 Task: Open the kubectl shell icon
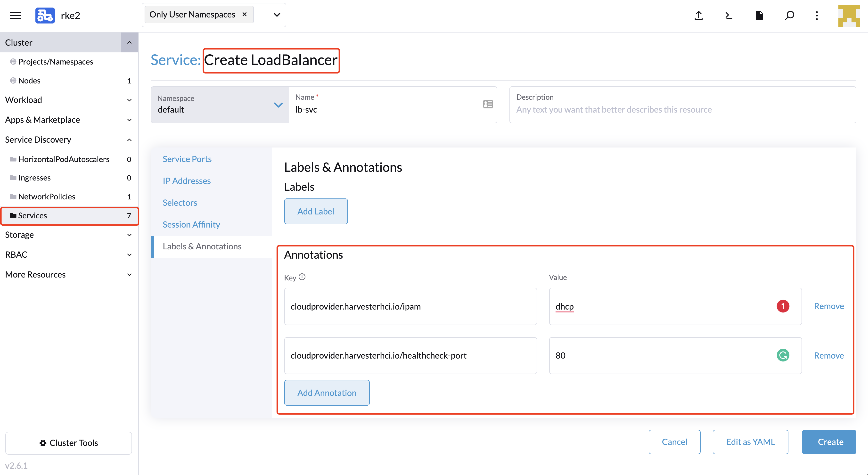(x=729, y=16)
